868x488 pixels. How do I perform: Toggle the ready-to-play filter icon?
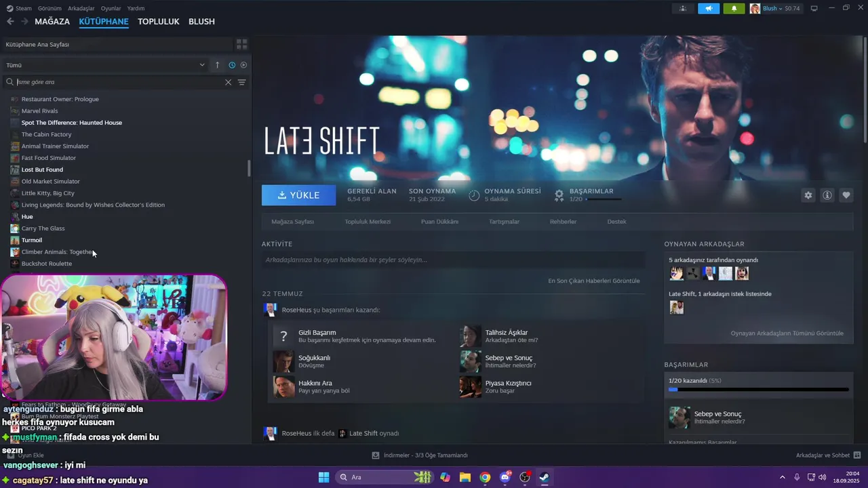coord(243,65)
